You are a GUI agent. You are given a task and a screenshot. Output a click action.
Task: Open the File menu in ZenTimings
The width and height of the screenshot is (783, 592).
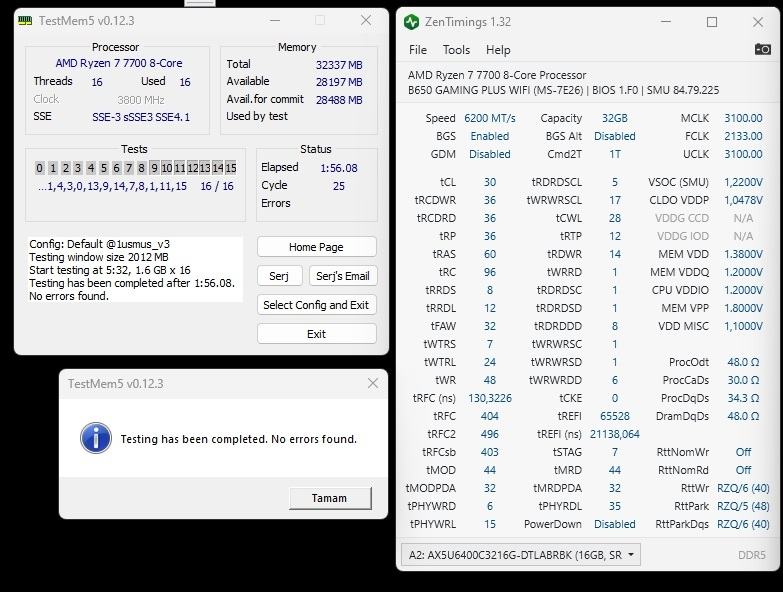(x=417, y=50)
